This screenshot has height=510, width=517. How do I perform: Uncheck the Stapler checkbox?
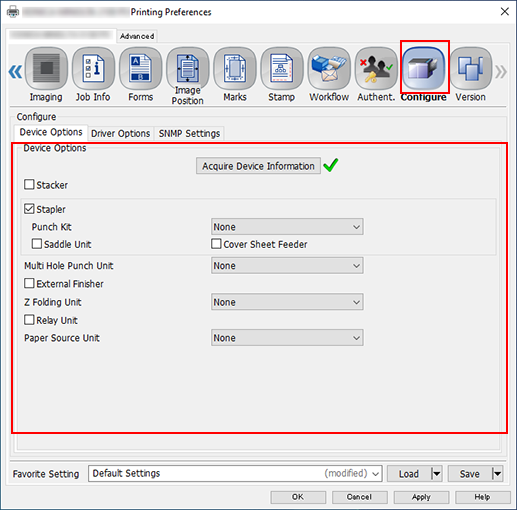pos(29,209)
